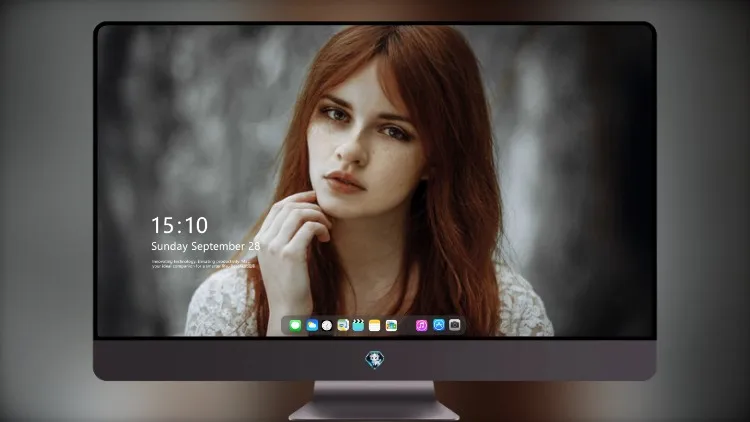This screenshot has width=750, height=422.
Task: Open the Maps app icon in dock
Action: pyautogui.click(x=391, y=325)
